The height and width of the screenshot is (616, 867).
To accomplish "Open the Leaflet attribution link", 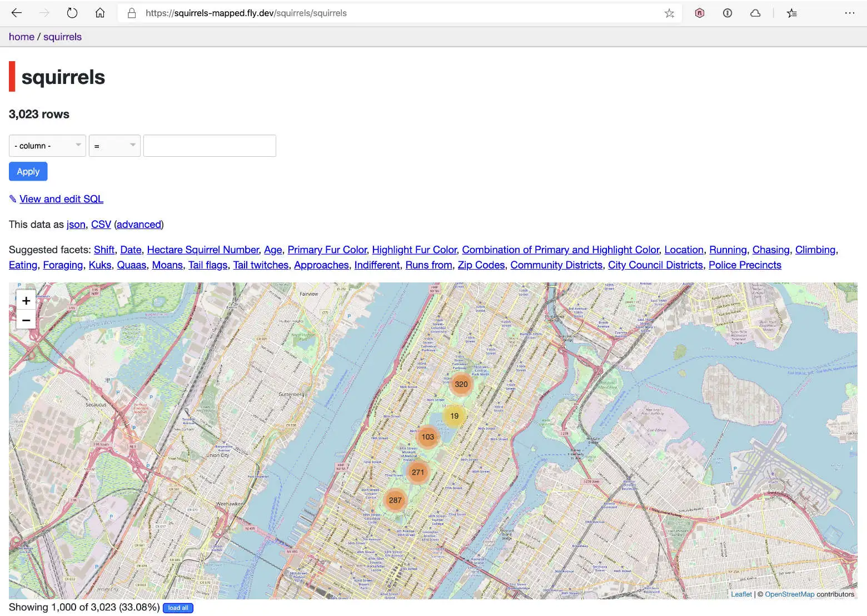I will (x=741, y=594).
